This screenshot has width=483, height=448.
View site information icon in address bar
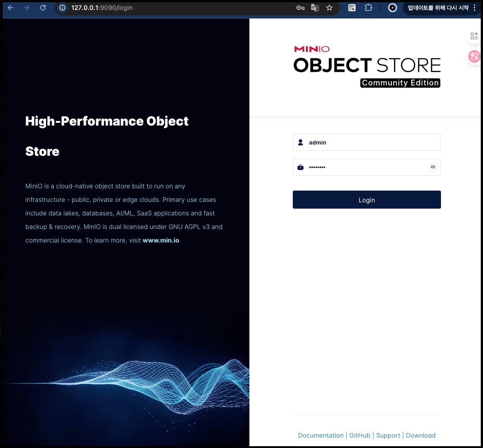tap(62, 8)
